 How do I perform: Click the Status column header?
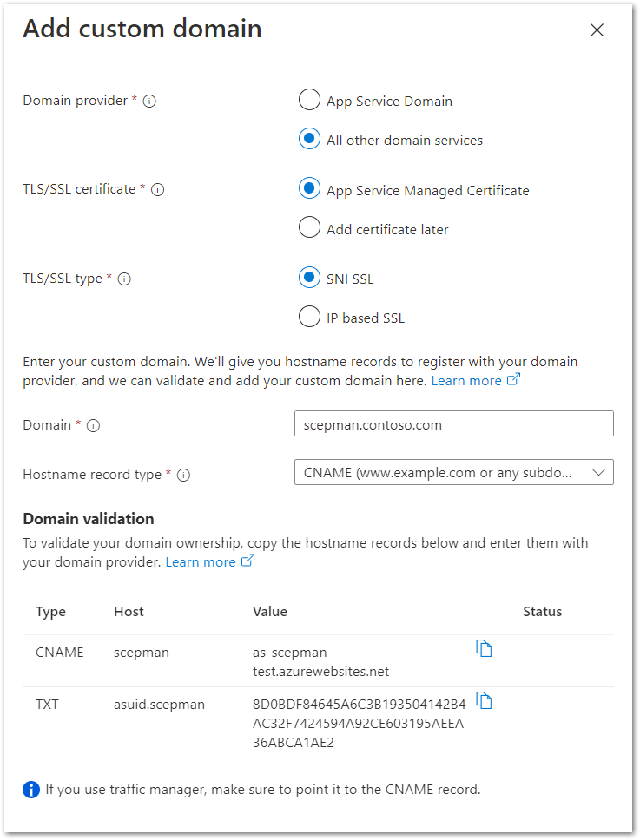(543, 612)
